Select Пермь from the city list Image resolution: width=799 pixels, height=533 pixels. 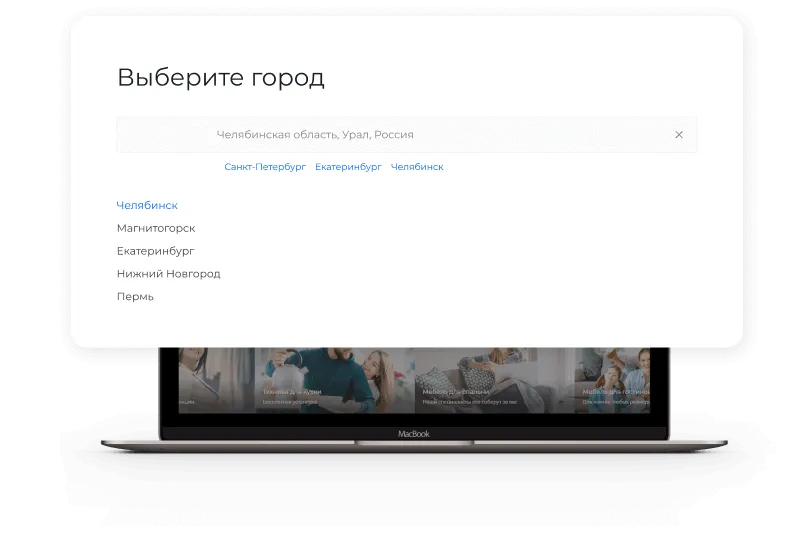(x=135, y=297)
